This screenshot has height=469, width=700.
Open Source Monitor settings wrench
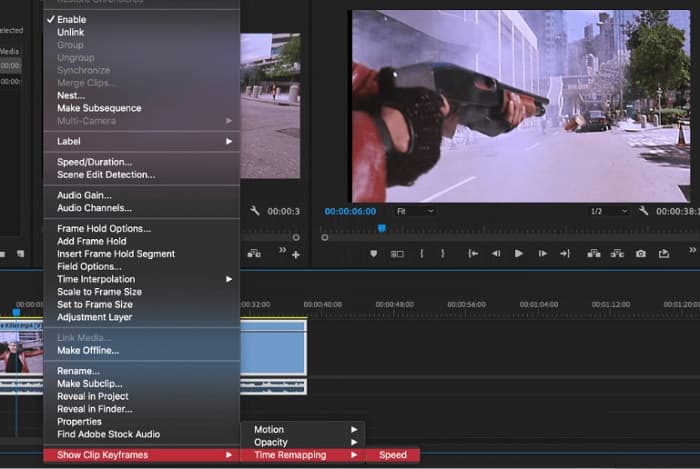coord(254,211)
